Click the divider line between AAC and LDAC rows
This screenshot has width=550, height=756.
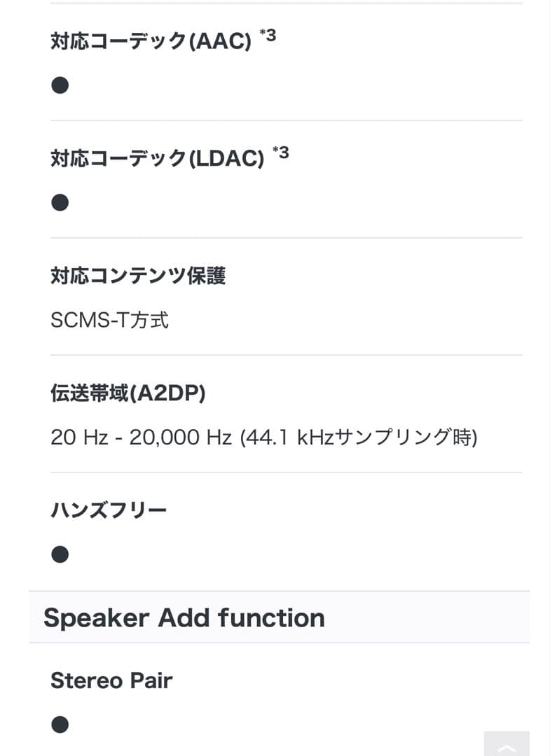[286, 120]
